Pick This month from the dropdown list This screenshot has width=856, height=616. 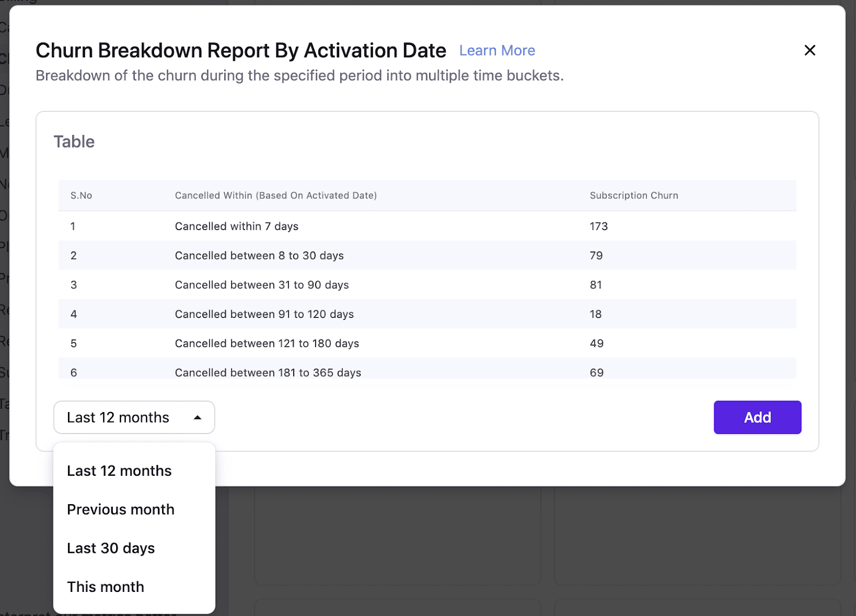(x=105, y=587)
